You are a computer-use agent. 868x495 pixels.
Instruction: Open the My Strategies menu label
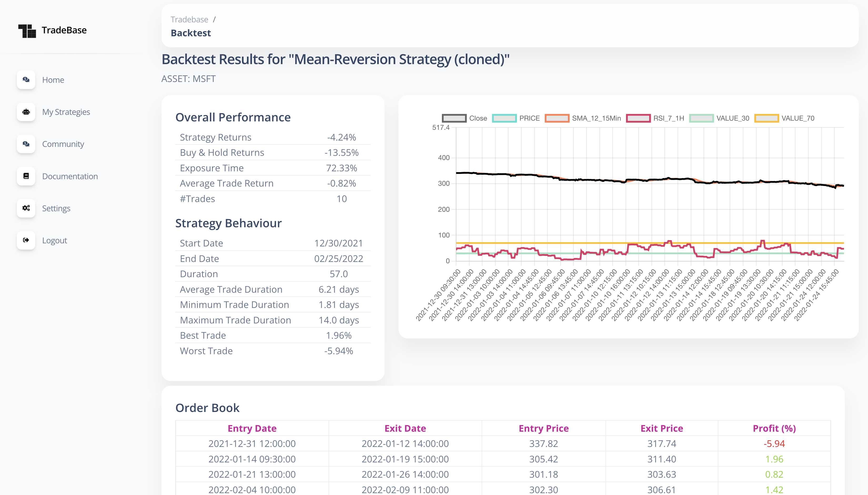click(66, 112)
